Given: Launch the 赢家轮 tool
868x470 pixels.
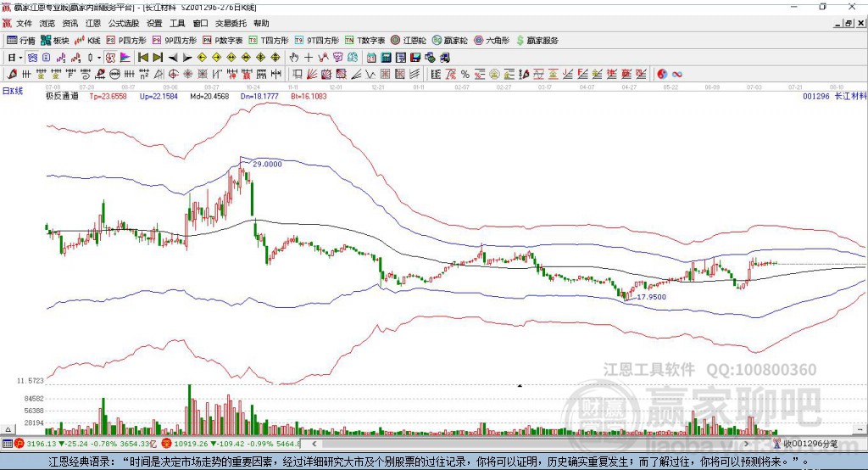Looking at the screenshot, I should coord(450,41).
